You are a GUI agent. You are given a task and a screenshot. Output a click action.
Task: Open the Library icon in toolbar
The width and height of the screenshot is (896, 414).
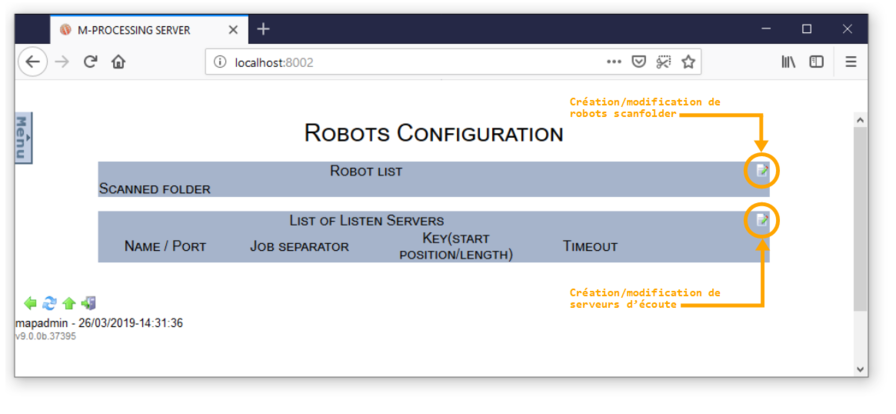[x=789, y=62]
